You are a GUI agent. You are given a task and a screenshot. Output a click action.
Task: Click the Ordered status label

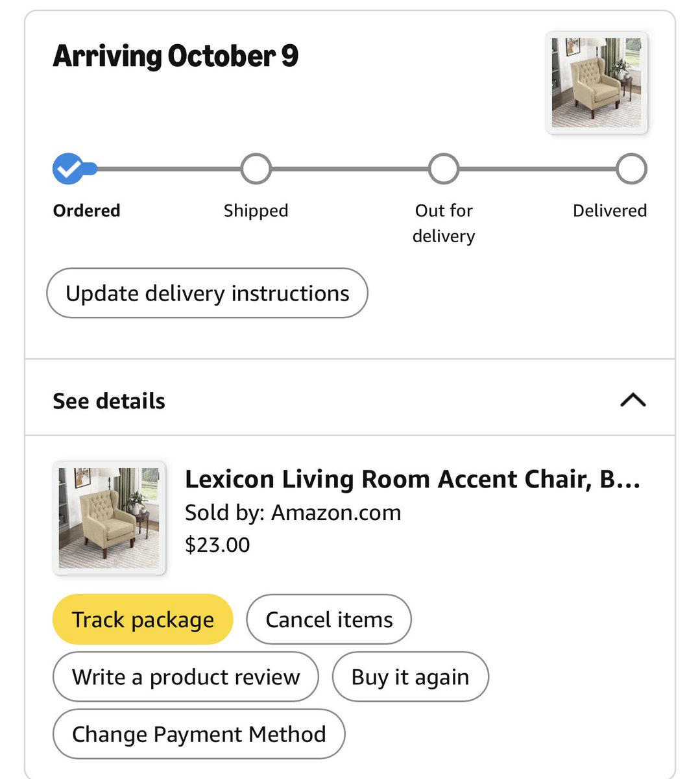coord(87,210)
